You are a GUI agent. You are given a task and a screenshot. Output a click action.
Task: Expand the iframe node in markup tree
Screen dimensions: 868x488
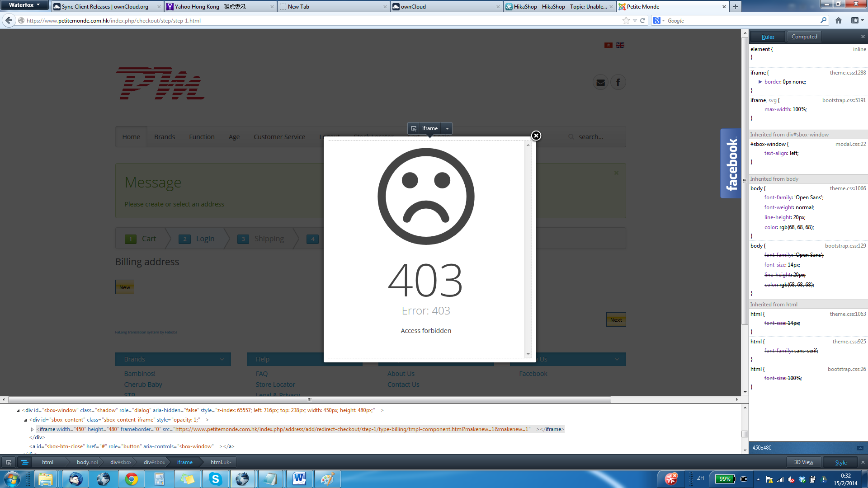[x=32, y=429]
